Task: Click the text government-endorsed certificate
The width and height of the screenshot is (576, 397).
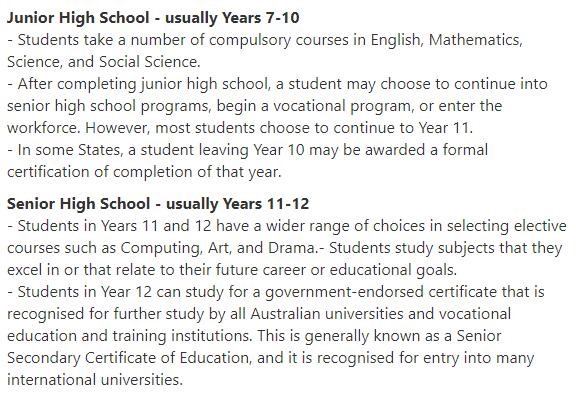Action: click(x=381, y=292)
